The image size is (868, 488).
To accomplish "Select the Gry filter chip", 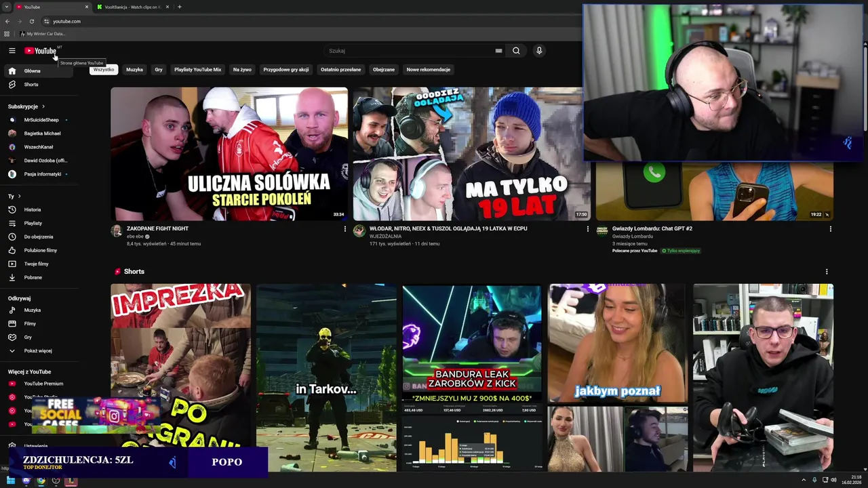I will point(159,69).
